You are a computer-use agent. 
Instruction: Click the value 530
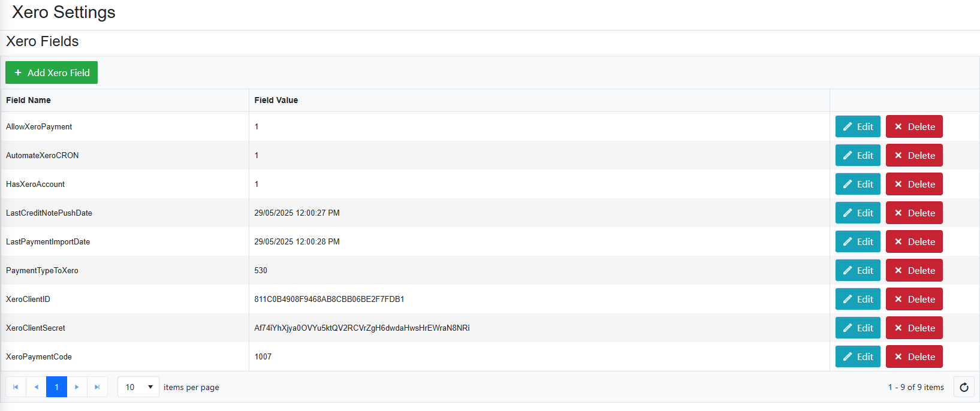(x=261, y=270)
